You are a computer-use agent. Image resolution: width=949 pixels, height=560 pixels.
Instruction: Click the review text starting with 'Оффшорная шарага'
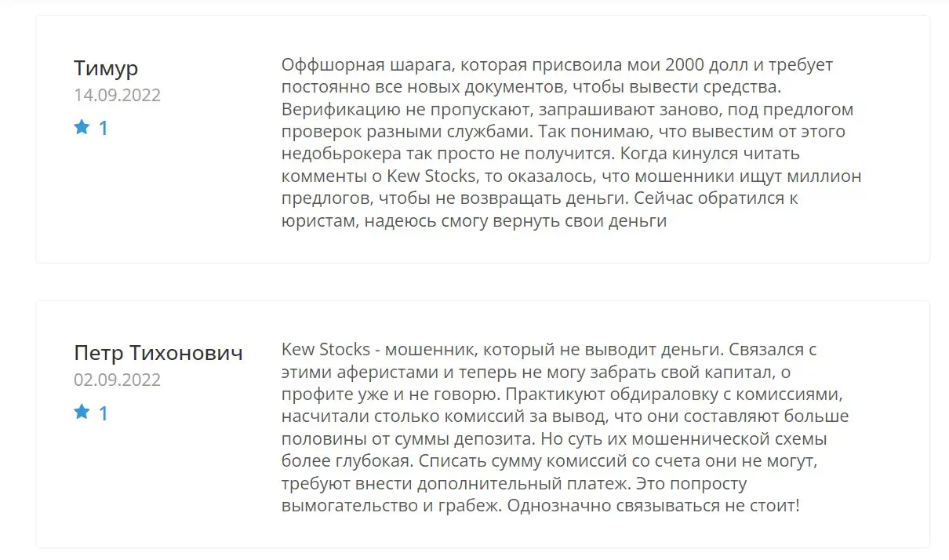(571, 143)
